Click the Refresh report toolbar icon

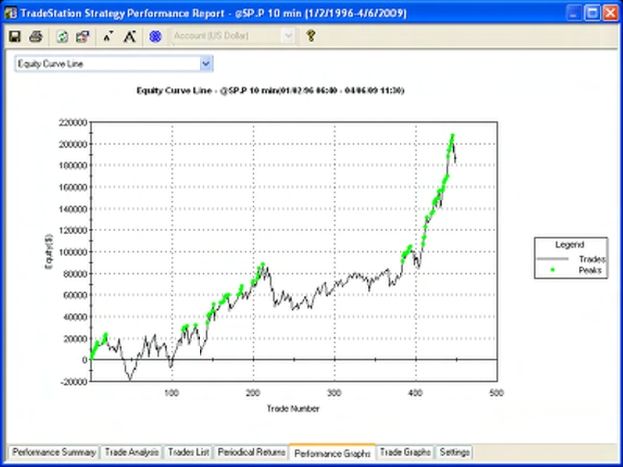pos(62,37)
